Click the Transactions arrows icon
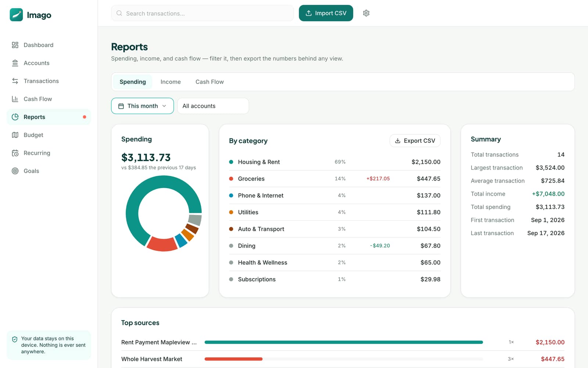This screenshot has width=588, height=368. point(15,81)
